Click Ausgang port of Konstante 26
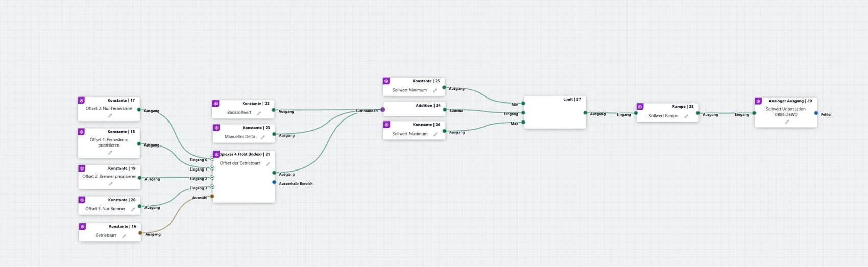The height and width of the screenshot is (267, 868). [444, 131]
